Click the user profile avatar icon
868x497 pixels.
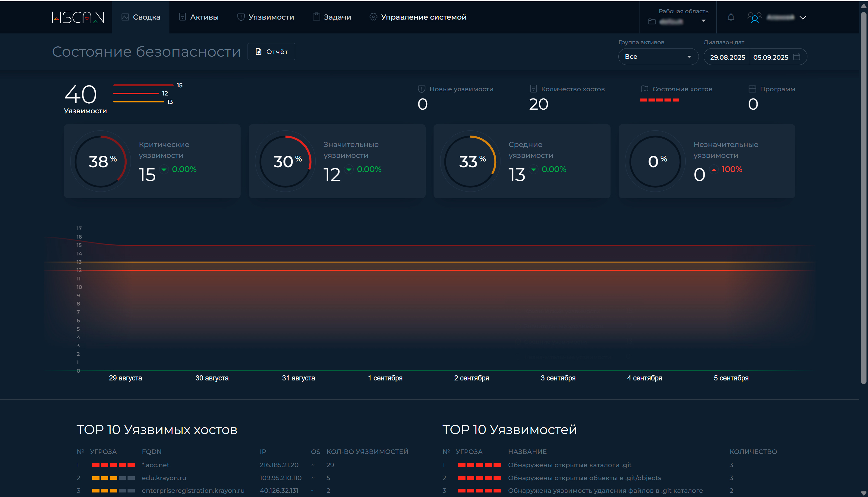[x=754, y=18]
